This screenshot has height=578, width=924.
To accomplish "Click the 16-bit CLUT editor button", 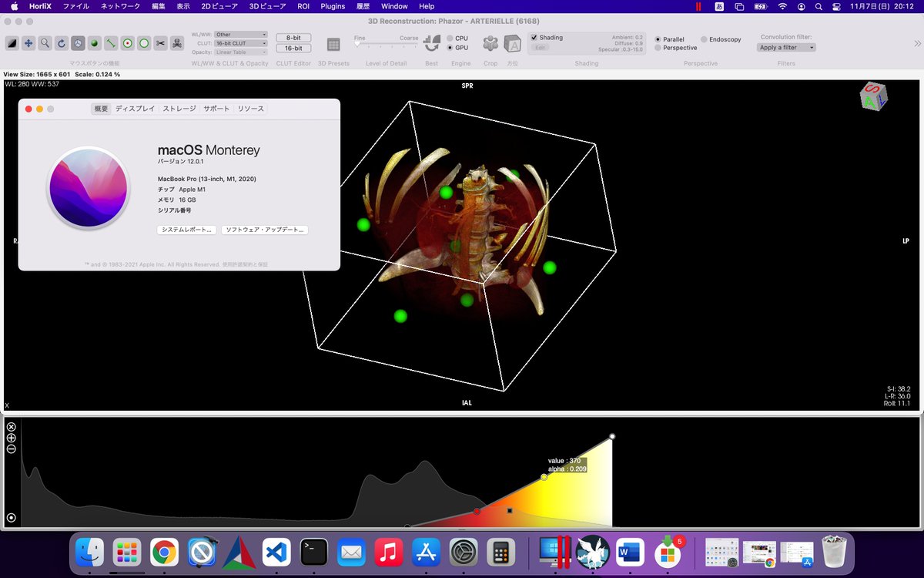I will click(293, 48).
